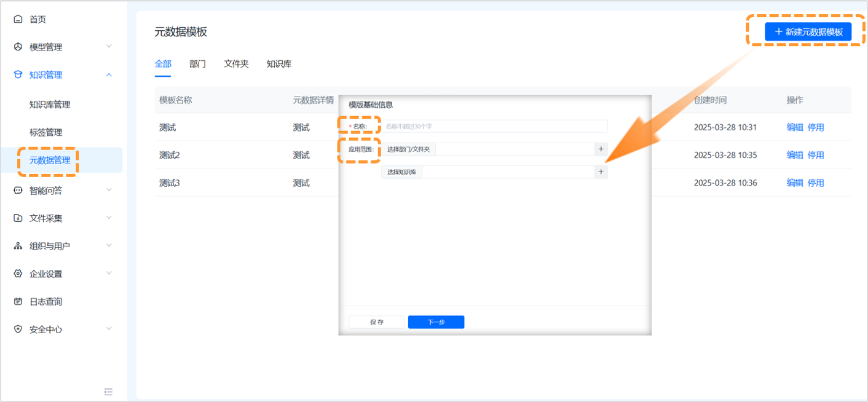Collapse the Knowledge Management (知识管理) chevron
This screenshot has width=868, height=402.
coord(109,75)
